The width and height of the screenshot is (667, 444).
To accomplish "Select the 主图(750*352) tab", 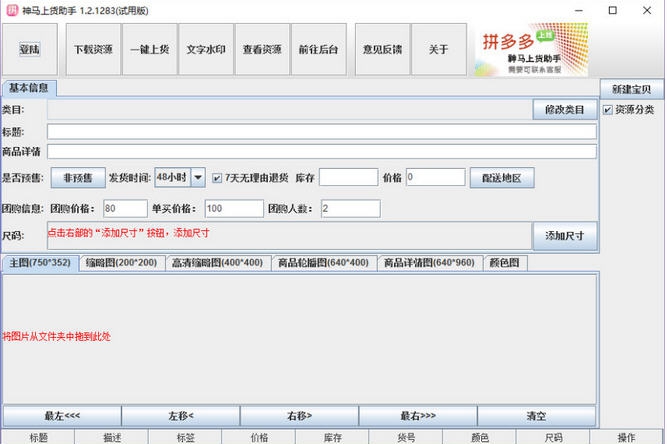I will [40, 263].
